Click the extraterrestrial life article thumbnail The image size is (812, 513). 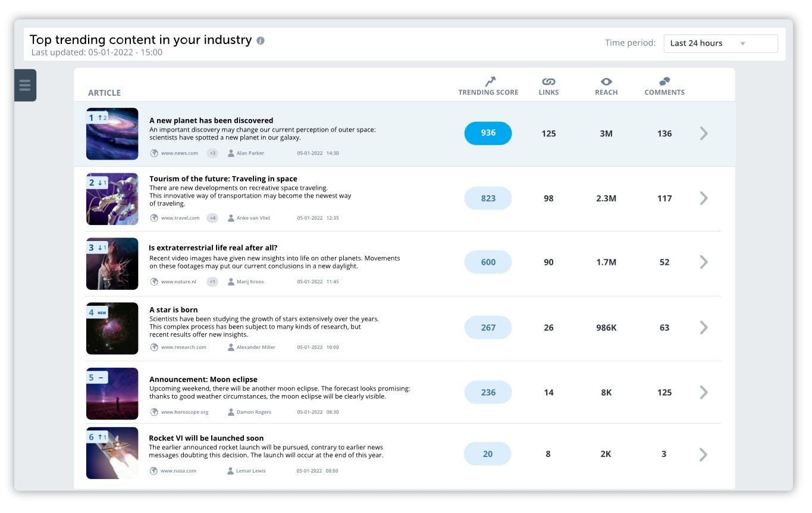(x=112, y=264)
